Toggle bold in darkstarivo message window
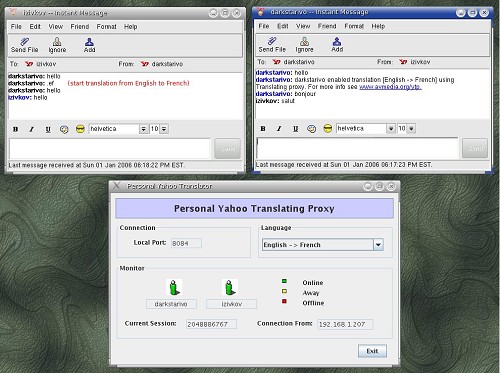The height and width of the screenshot is (373, 500). click(263, 128)
